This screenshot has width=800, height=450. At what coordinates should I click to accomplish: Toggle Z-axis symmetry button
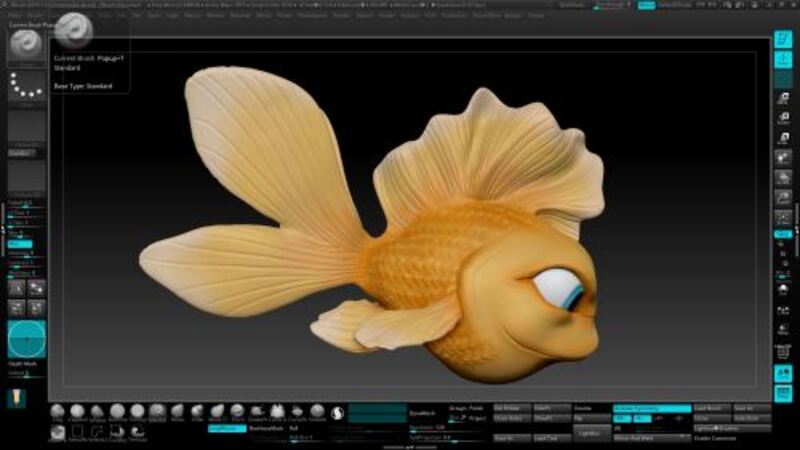659,418
